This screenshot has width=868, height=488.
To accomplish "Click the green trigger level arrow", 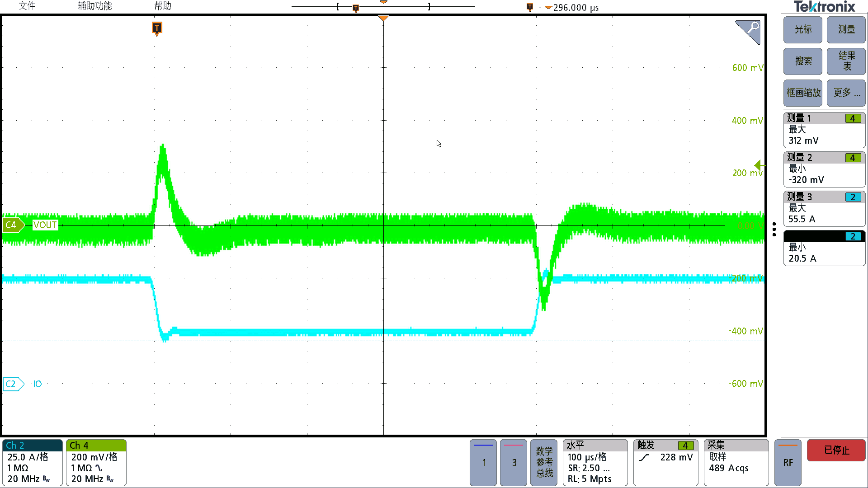I will tap(759, 165).
